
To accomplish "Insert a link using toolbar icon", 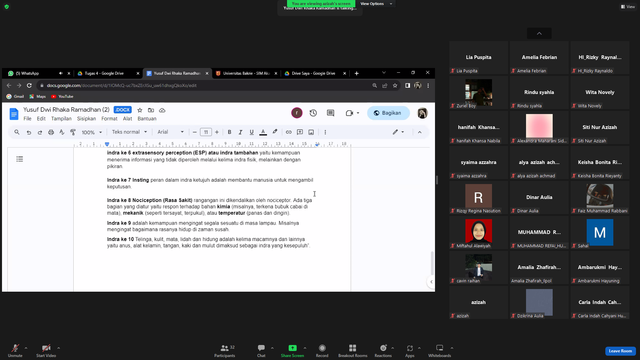I will 289,132.
